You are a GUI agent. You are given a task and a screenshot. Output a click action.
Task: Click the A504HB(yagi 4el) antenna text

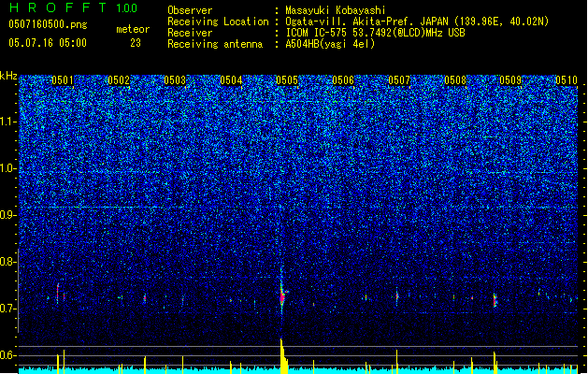click(x=330, y=44)
